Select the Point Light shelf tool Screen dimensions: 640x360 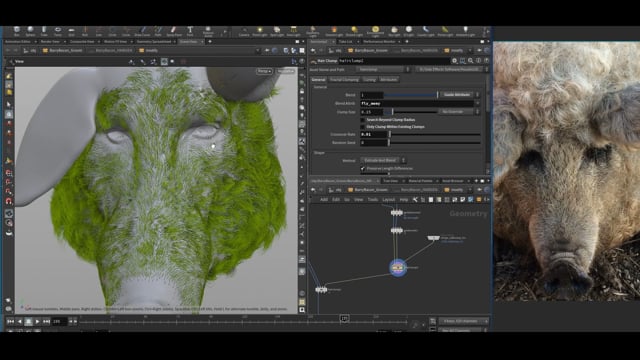260,31
